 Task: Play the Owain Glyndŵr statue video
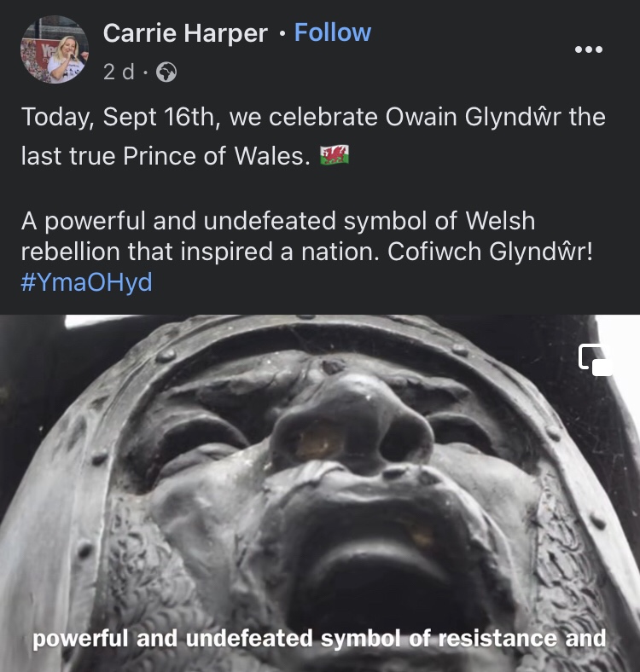(320, 493)
